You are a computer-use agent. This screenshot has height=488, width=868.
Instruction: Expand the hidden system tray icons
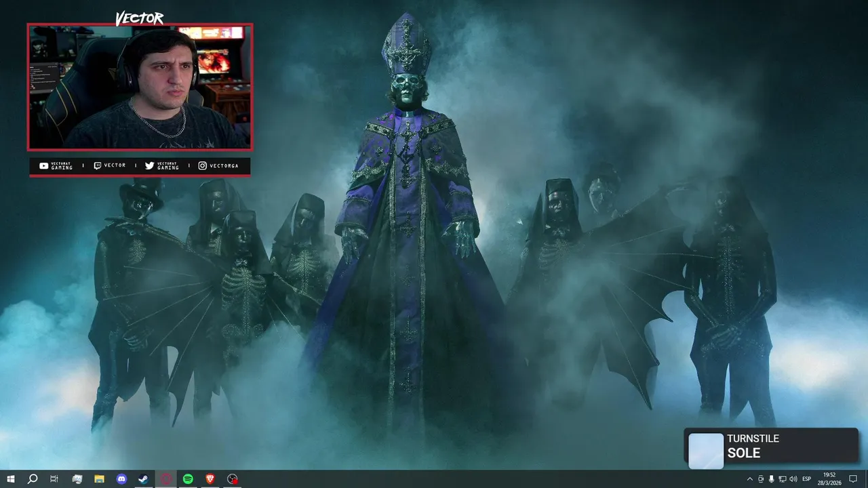click(749, 479)
